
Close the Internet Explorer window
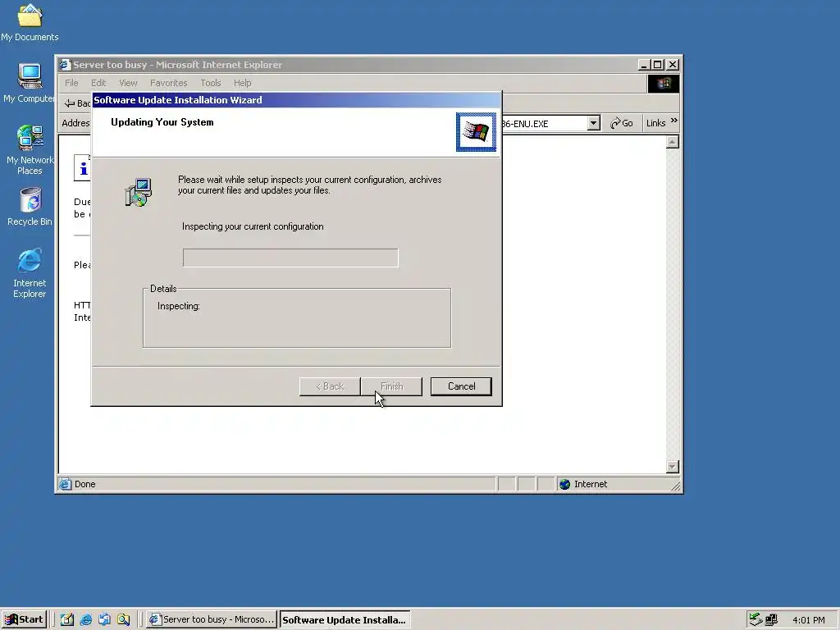point(673,65)
